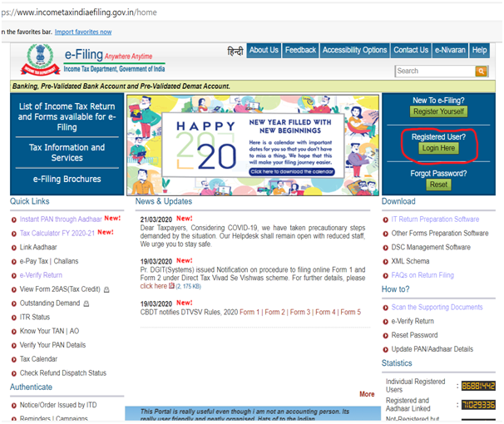Viewport: 504px width, 424px height.
Task: Click the Happy 2020 banner image
Action: [x=253, y=145]
